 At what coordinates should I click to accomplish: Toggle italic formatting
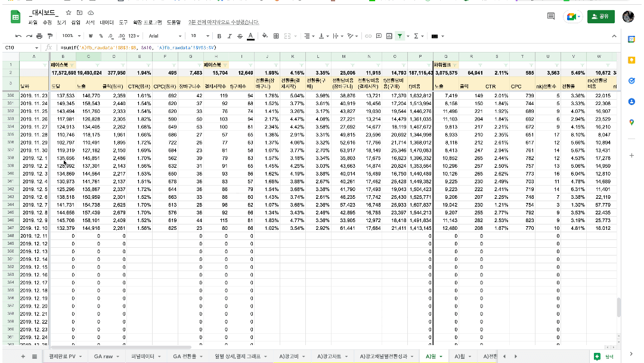coord(230,36)
